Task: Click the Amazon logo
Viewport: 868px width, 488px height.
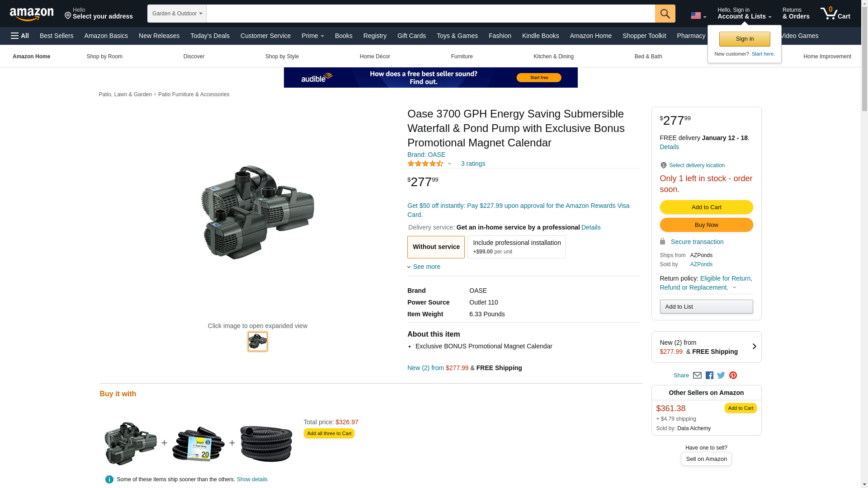Action: (x=32, y=14)
